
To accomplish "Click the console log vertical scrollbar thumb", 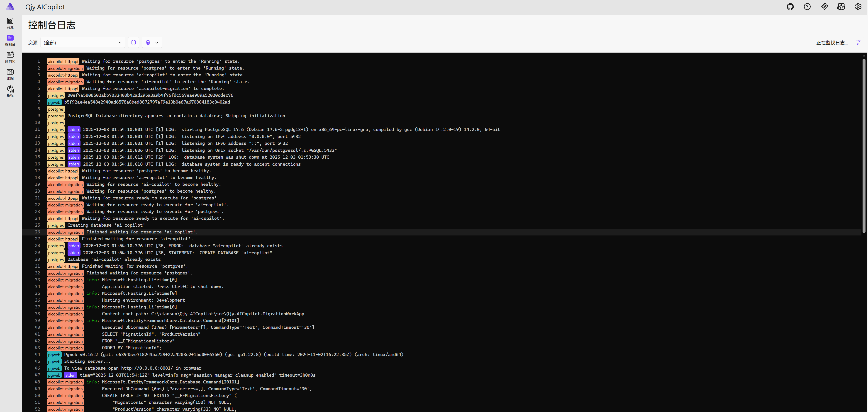I will coord(864,145).
